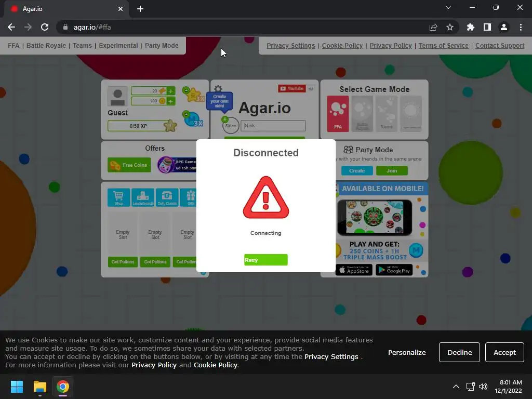Share this page icon in address bar
This screenshot has width=532, height=399.
[433, 27]
